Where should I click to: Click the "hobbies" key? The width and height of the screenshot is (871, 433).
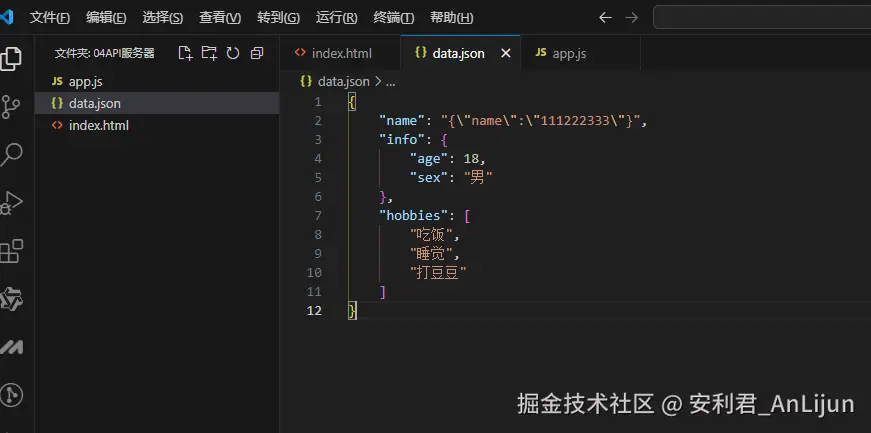(x=413, y=215)
